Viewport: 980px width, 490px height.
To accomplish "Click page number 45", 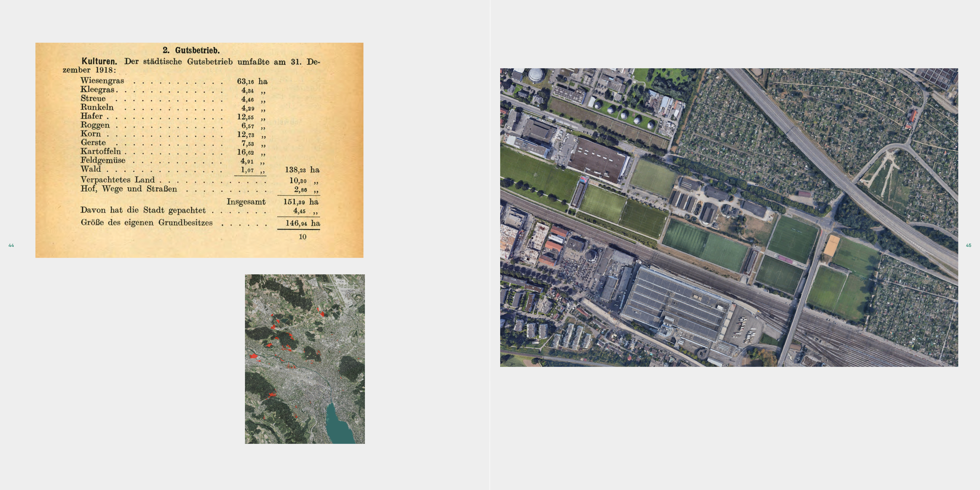I will point(969,245).
